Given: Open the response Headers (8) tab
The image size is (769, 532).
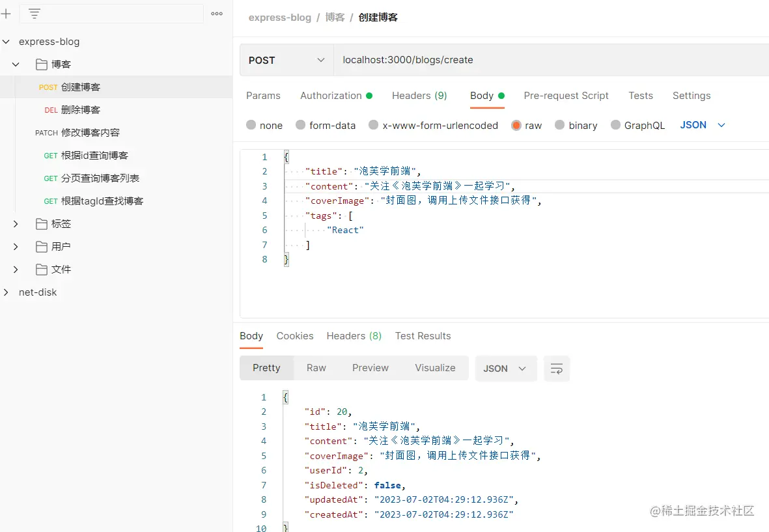Looking at the screenshot, I should (354, 336).
